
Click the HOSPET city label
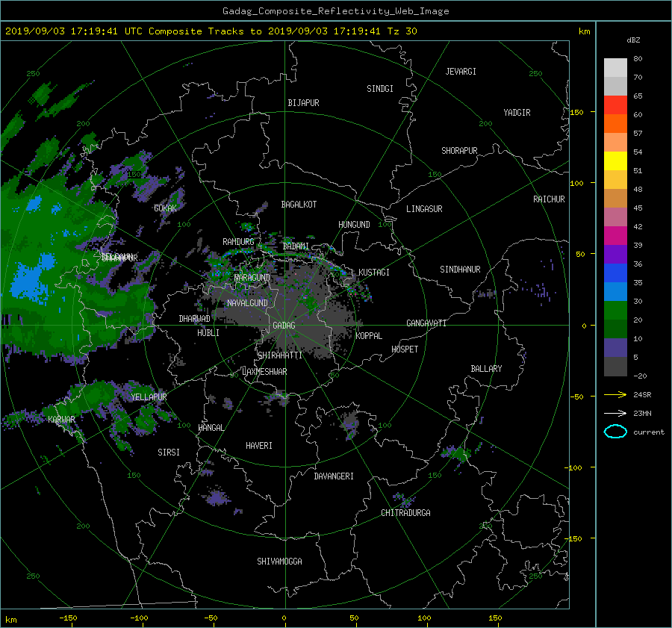click(x=405, y=349)
